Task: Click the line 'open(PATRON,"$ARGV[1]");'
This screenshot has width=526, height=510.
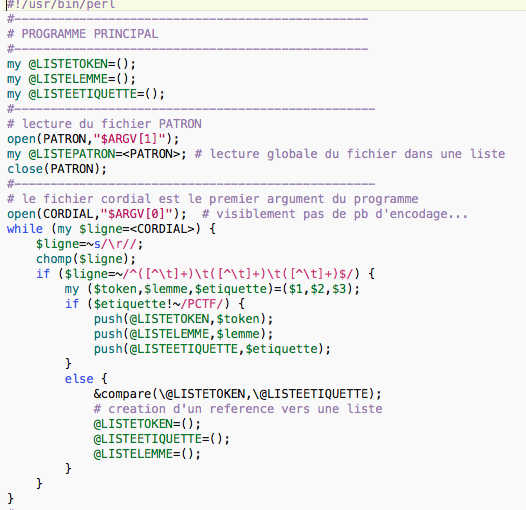Action: [x=93, y=139]
